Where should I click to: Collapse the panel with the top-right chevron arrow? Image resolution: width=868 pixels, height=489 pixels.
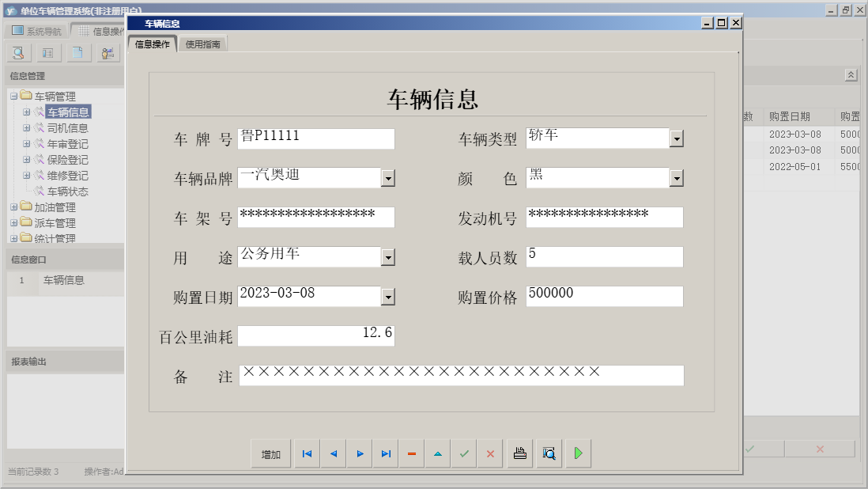coord(850,74)
